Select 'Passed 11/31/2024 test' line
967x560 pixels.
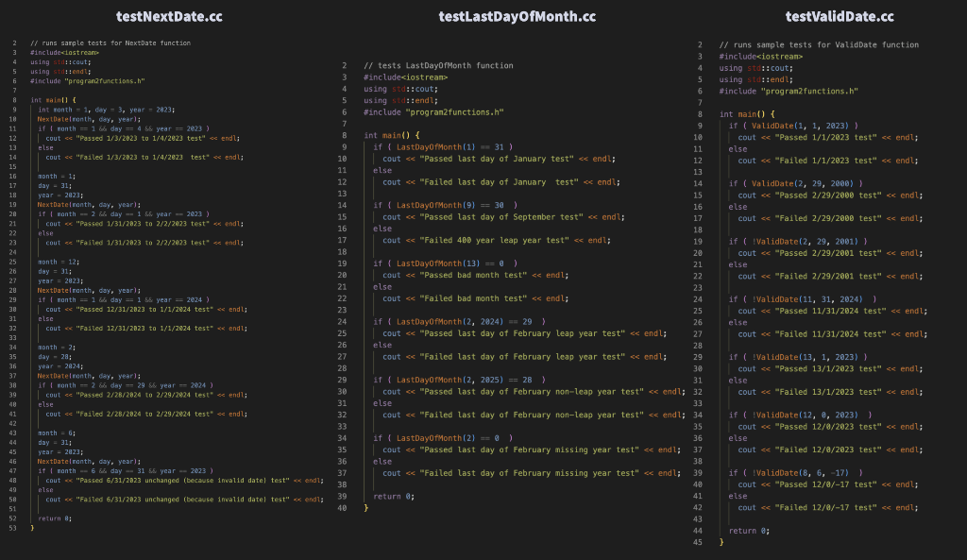pos(833,312)
